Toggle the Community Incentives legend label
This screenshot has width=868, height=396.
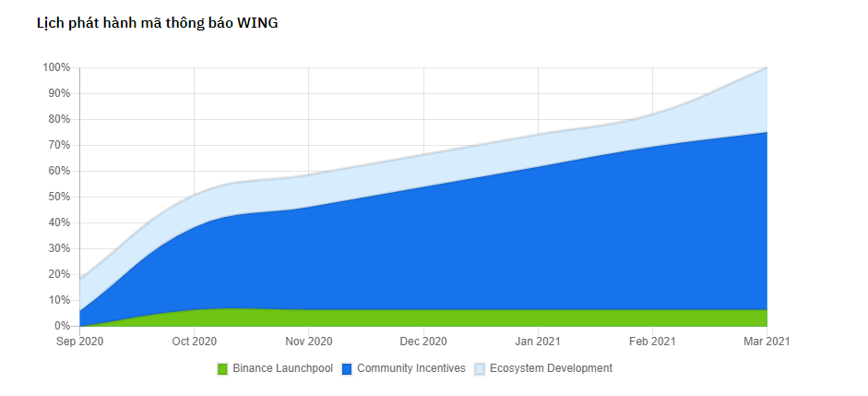click(411, 368)
